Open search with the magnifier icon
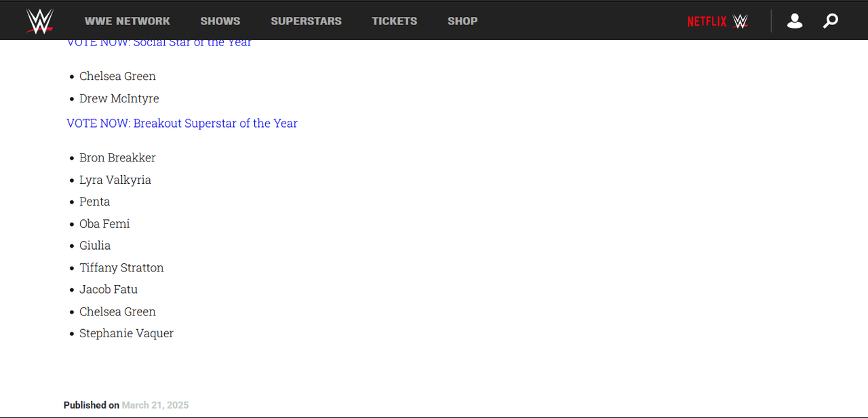Screen dimensions: 868x418 (831, 21)
